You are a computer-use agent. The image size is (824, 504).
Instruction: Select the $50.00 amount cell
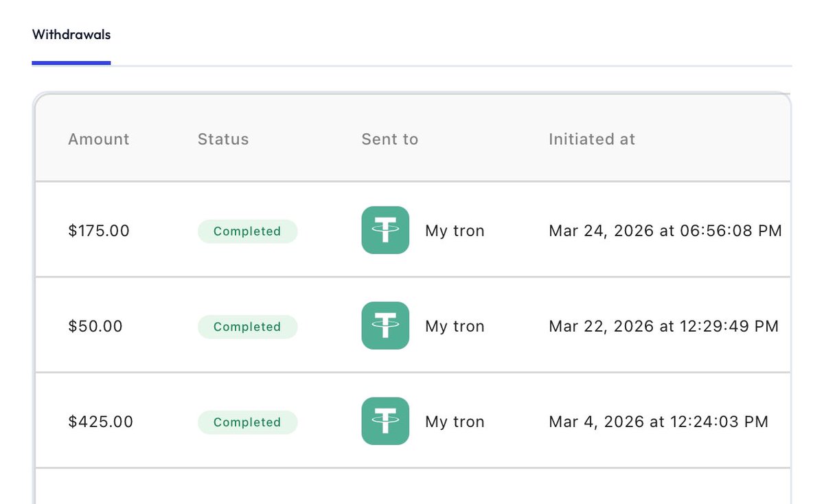95,327
